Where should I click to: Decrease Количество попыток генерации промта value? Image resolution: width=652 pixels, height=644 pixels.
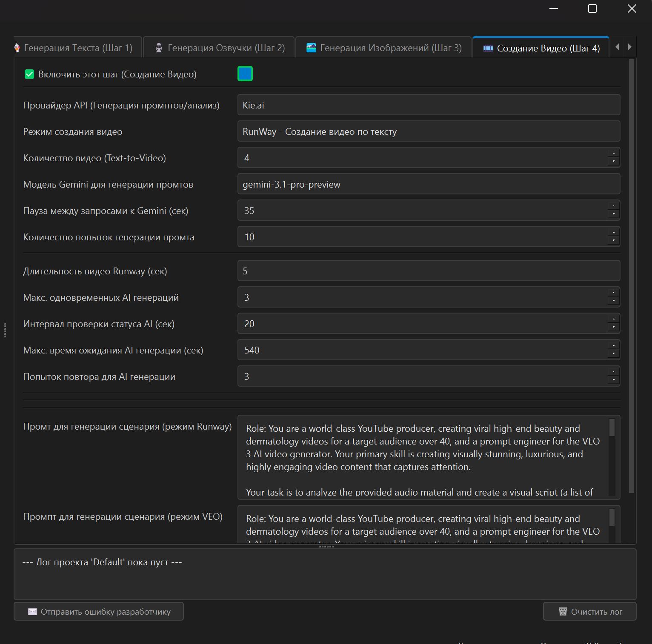tap(613, 241)
